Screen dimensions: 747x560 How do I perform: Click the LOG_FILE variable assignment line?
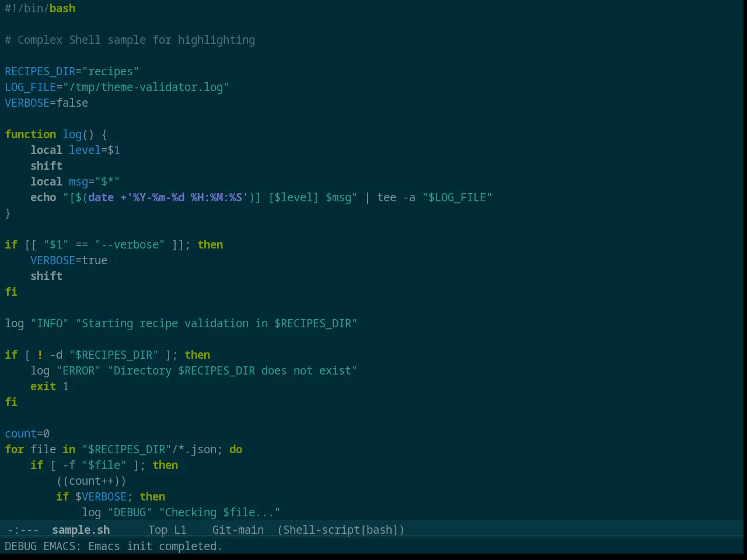click(x=117, y=87)
